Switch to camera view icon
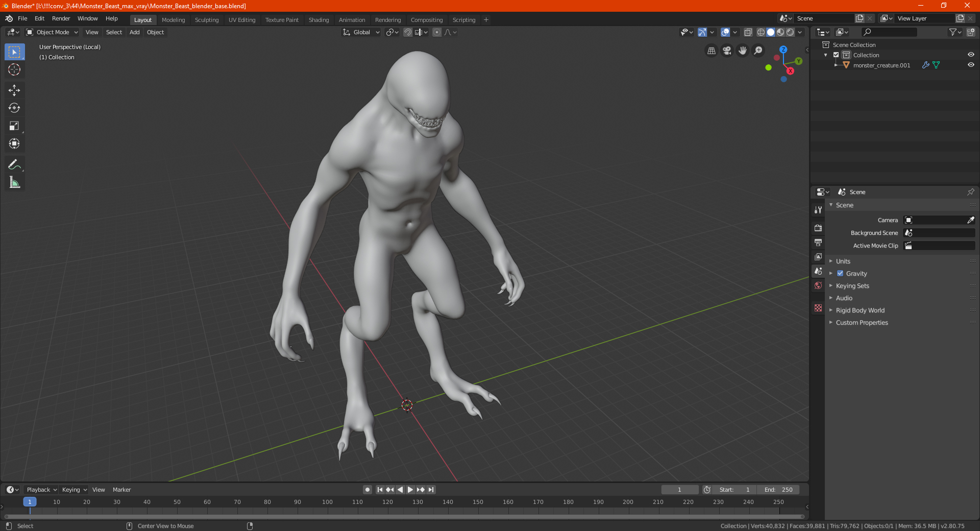Viewport: 980px width, 531px height. 727,51
